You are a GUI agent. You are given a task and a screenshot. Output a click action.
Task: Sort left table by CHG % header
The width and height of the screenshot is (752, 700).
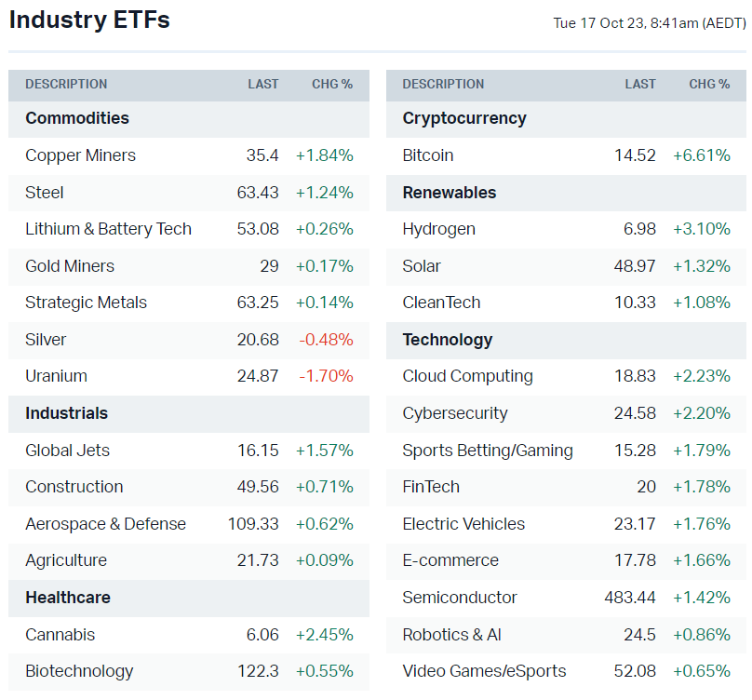pyautogui.click(x=332, y=84)
